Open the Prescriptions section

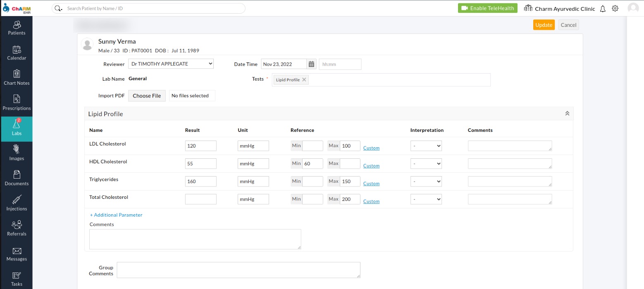click(17, 103)
